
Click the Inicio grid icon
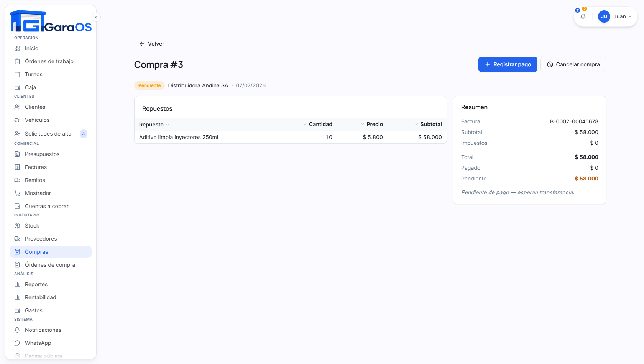coord(17,48)
